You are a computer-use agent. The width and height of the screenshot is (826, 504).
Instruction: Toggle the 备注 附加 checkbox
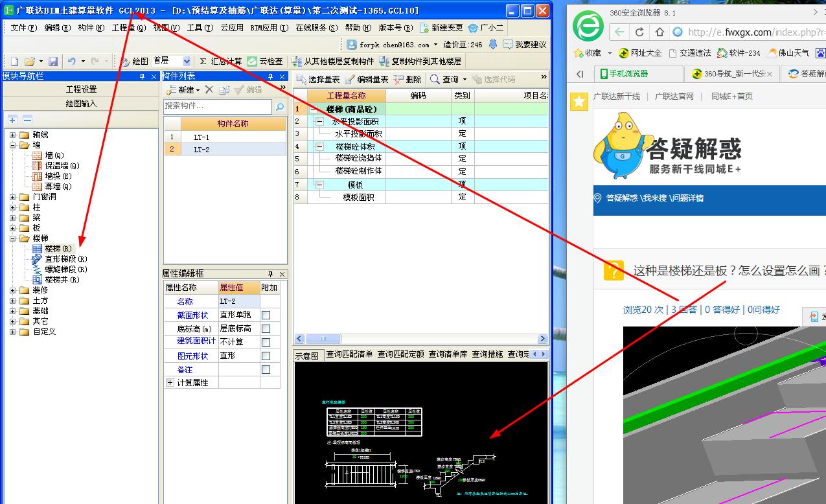coord(266,369)
